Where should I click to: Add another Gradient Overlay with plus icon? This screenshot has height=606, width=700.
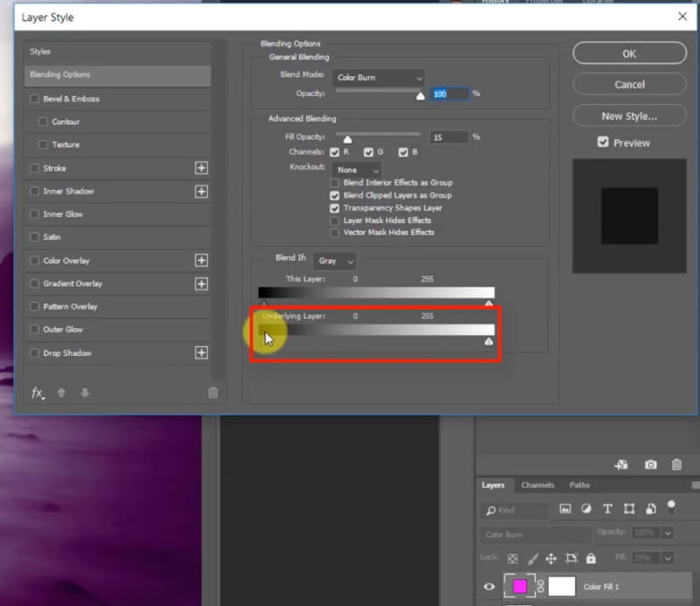[201, 284]
